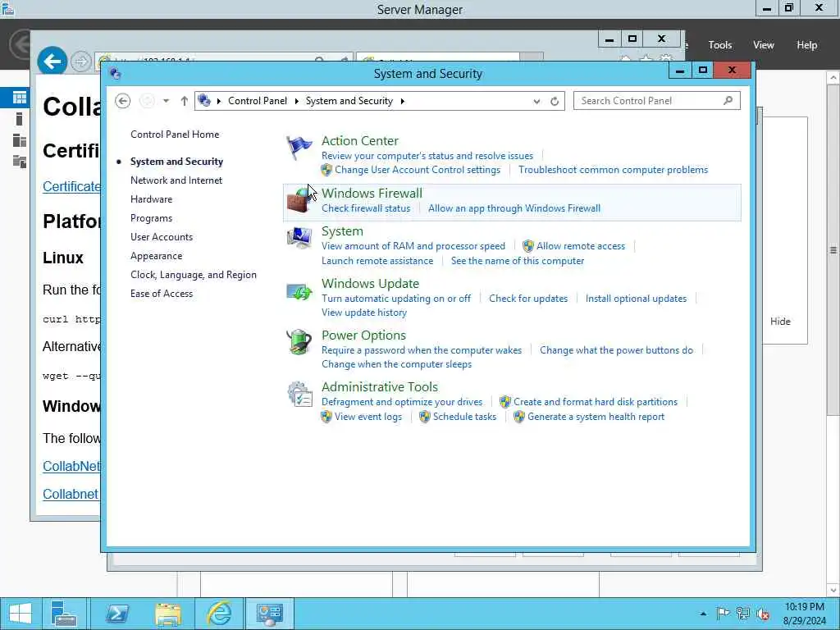Screen dimensions: 840x630
Task: Open Server Manager Dashboard sidebar icon
Action: point(20,97)
